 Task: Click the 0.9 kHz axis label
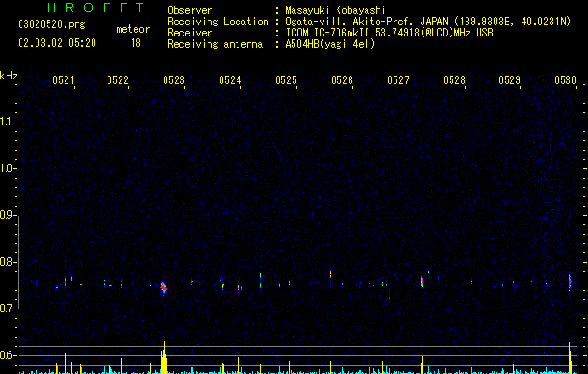pos(8,215)
